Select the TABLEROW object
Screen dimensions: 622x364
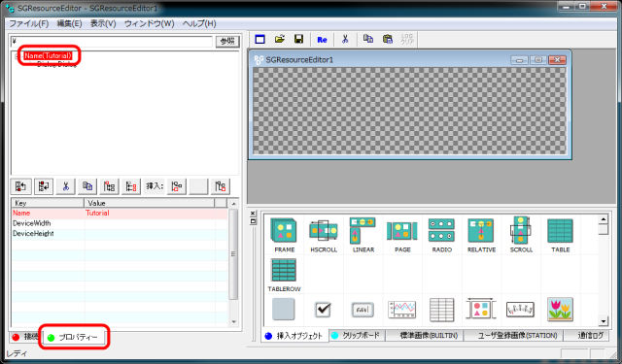click(284, 275)
